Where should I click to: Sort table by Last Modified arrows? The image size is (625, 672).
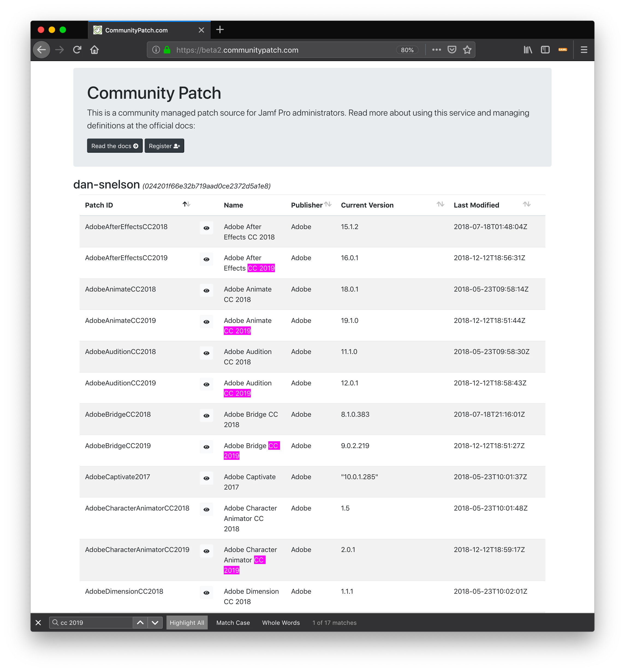click(x=526, y=204)
